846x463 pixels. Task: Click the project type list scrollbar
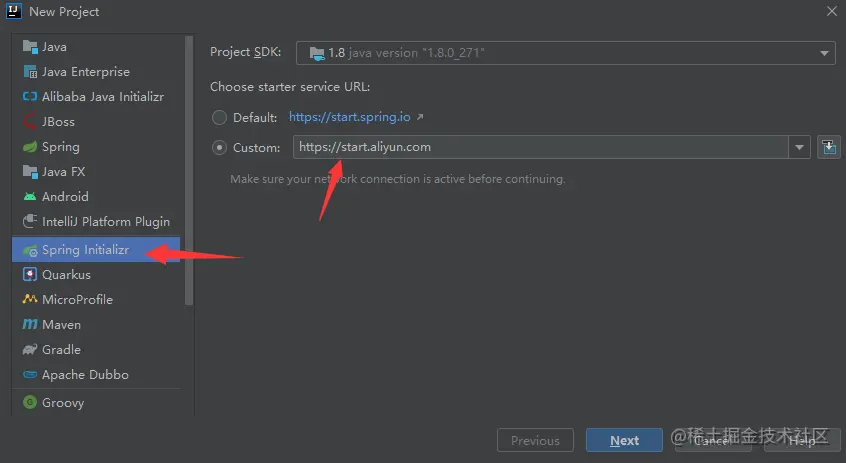coord(188,170)
